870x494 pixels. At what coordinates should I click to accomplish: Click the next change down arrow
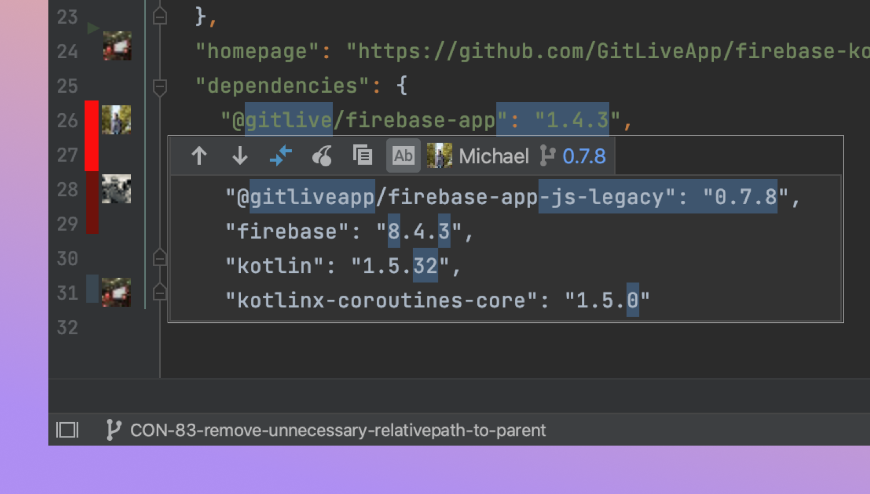click(x=240, y=156)
